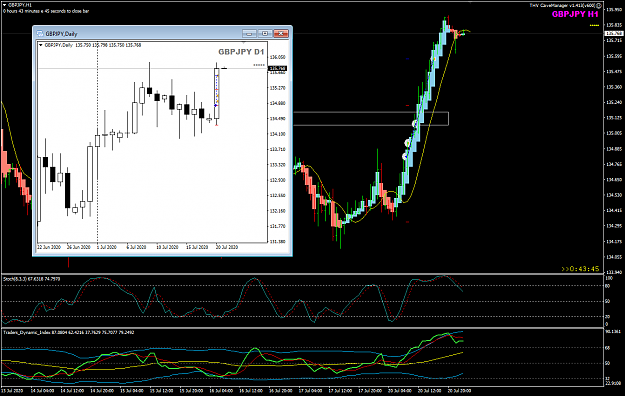Click the 20 level on Stochastic scale

tap(608, 317)
